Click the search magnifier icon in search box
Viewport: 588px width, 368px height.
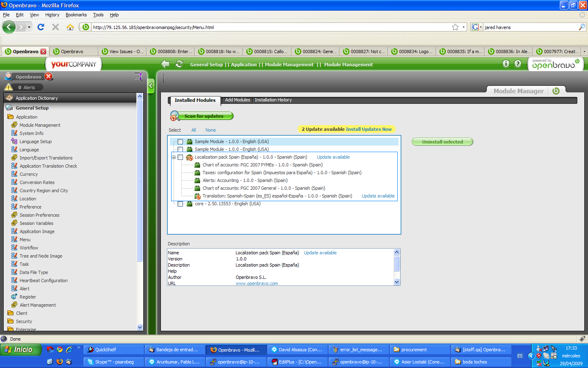pos(582,27)
